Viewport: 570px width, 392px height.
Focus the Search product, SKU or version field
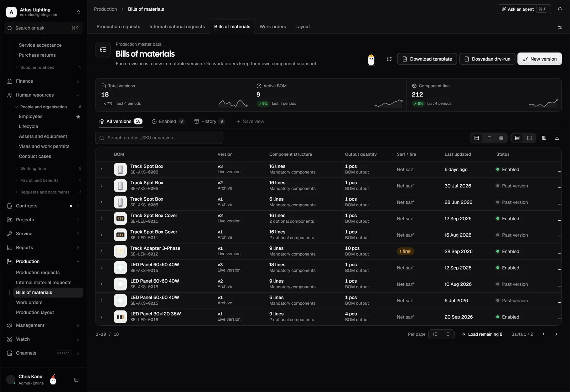click(x=159, y=138)
